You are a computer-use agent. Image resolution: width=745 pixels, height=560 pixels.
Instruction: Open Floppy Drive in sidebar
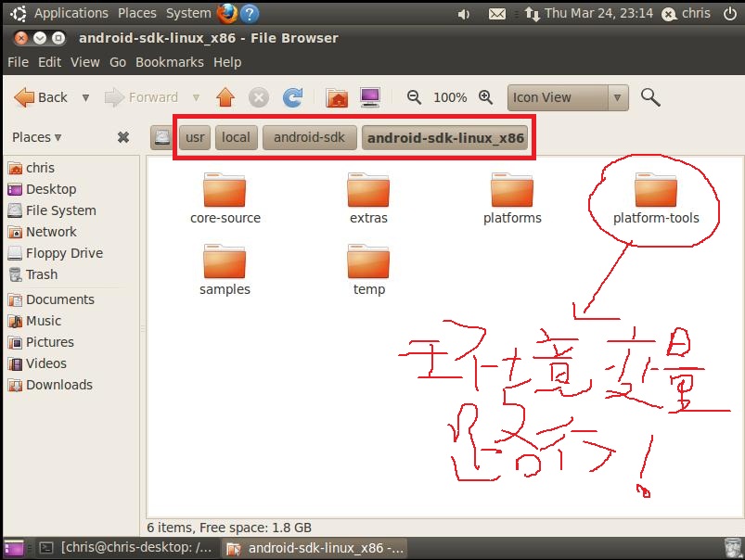55,254
